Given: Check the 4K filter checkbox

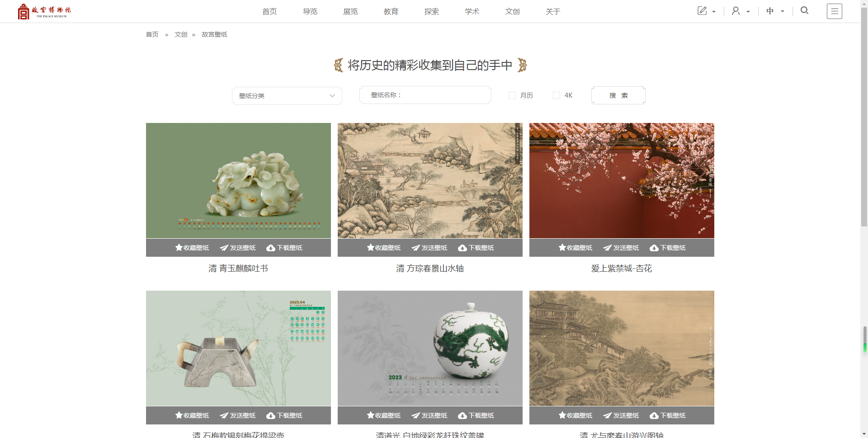Looking at the screenshot, I should [x=557, y=95].
